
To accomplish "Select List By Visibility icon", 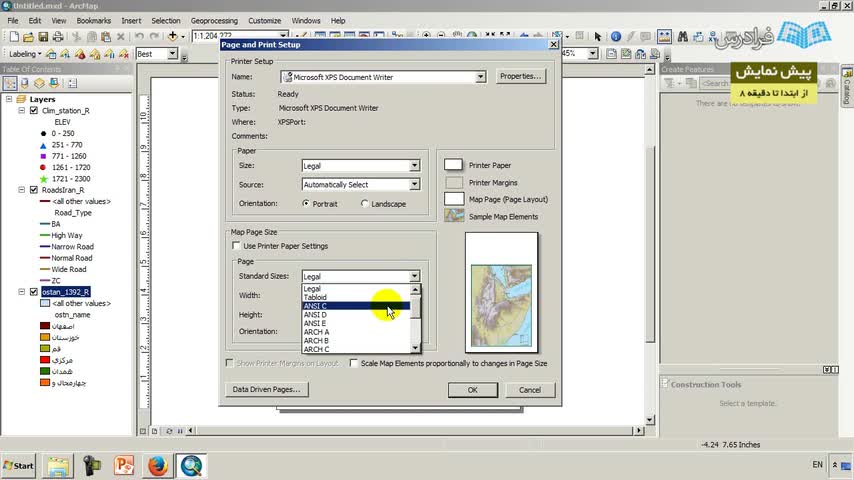I will point(39,83).
